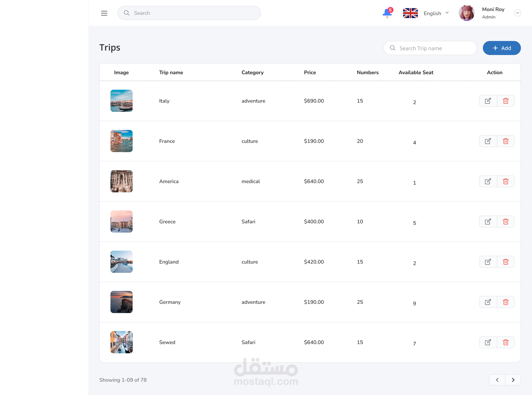
Task: Delete the Sewed trip
Action: (505, 342)
